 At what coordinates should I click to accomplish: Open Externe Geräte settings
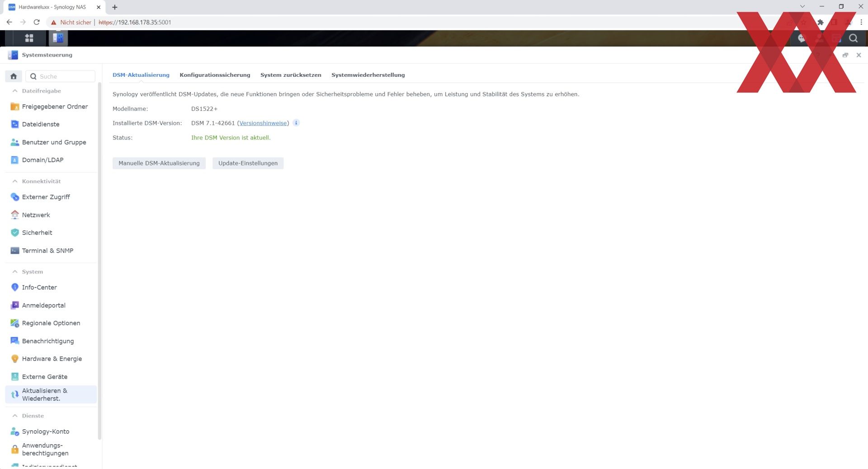51,377
